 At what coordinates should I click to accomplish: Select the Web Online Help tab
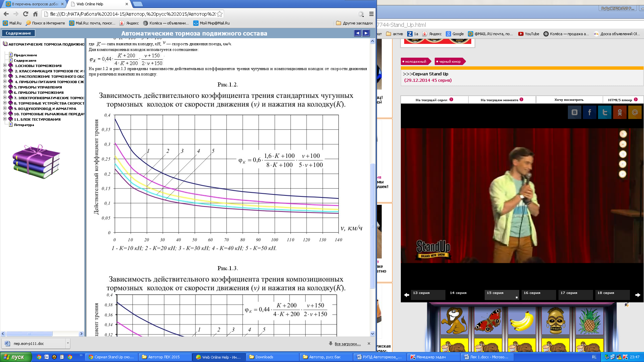point(99,4)
